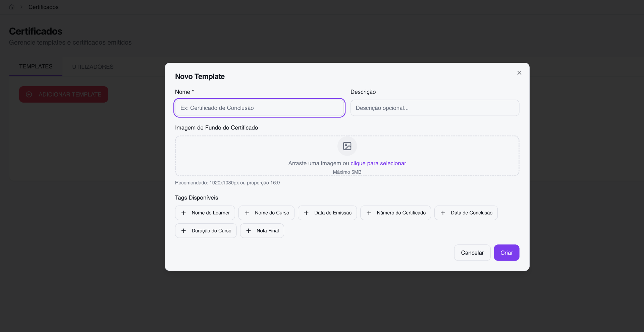Viewport: 644px width, 332px height.
Task: Focus the Nome input field
Action: click(x=260, y=108)
